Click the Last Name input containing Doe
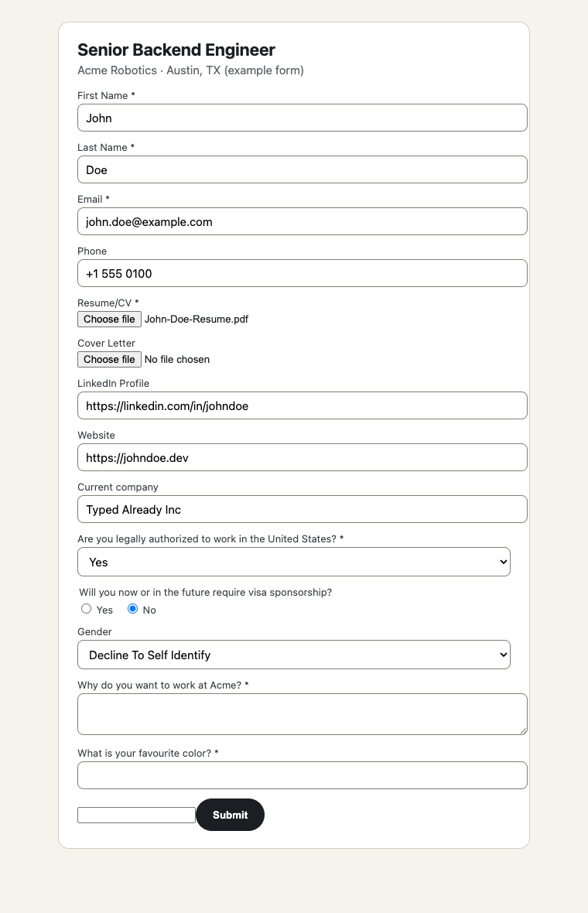588x913 pixels. tap(303, 169)
